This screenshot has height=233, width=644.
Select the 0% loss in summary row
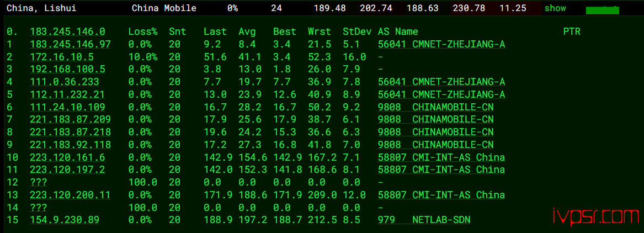[232, 8]
